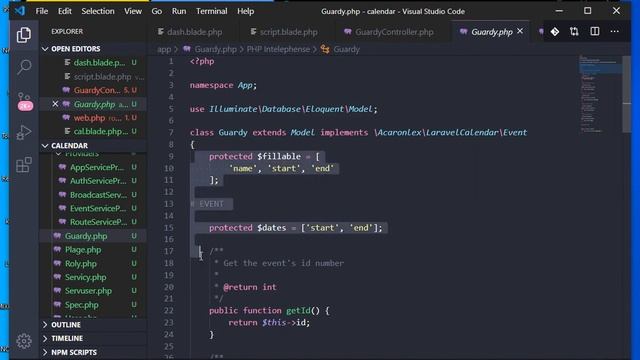Open Servicy.php in the explorer tree

click(x=85, y=277)
